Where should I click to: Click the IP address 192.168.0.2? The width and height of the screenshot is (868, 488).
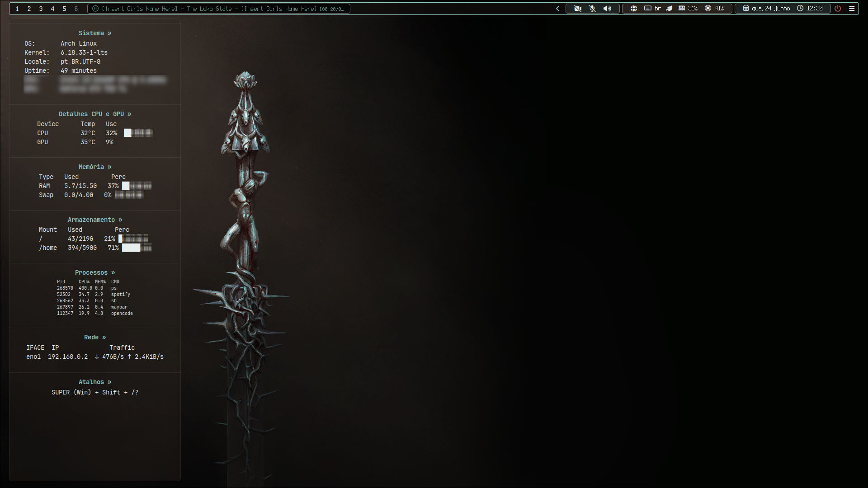point(68,357)
